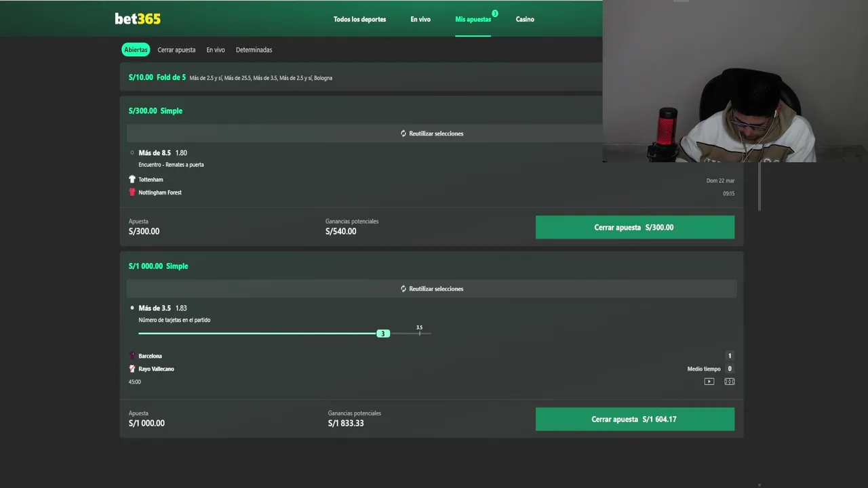This screenshot has width=868, height=488.
Task: Click the 45:00 match clock
Action: point(135,382)
